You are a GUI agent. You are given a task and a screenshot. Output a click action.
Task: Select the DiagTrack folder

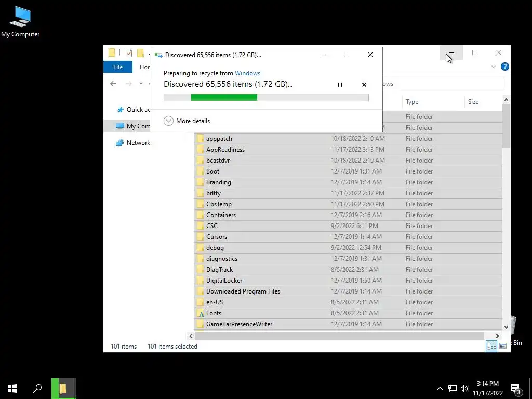[348, 270]
